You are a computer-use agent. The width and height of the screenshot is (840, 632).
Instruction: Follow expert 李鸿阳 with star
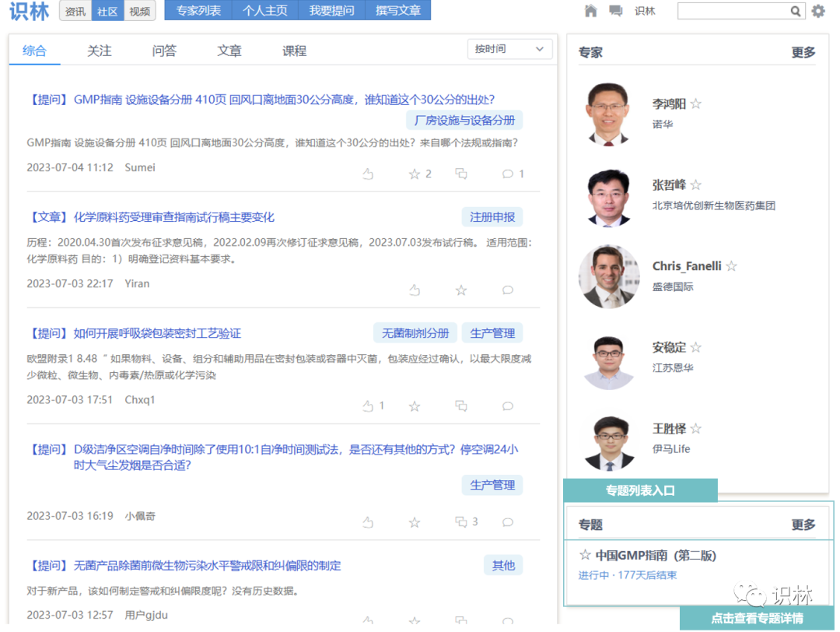(696, 104)
